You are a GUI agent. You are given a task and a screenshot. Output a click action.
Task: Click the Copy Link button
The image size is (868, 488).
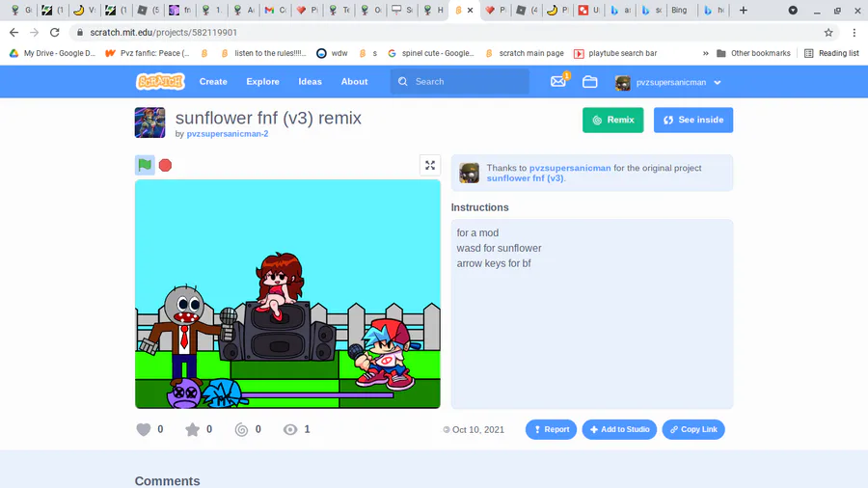coord(693,429)
